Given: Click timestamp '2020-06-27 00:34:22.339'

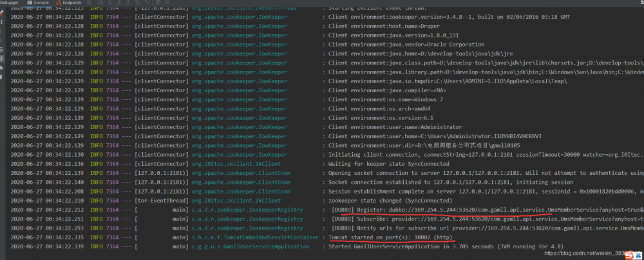Looking at the screenshot, I should point(47,246).
